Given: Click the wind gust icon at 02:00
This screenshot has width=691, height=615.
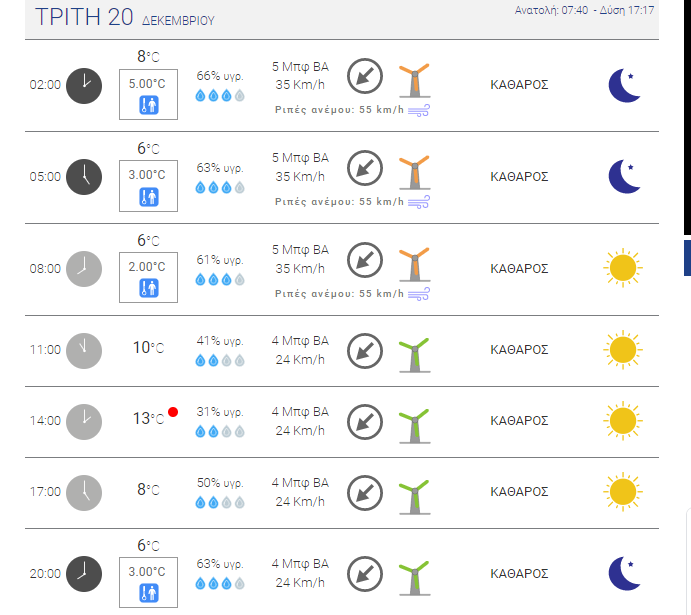Looking at the screenshot, I should tap(419, 110).
